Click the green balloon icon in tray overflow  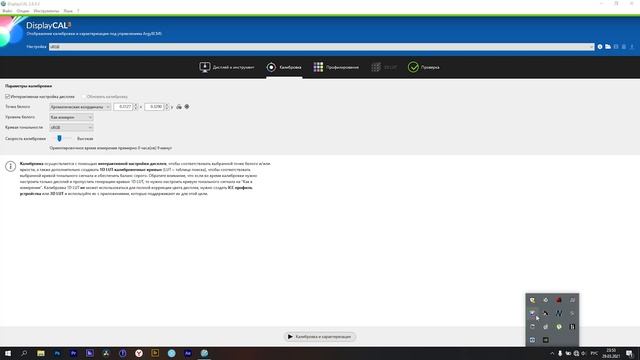point(559,327)
